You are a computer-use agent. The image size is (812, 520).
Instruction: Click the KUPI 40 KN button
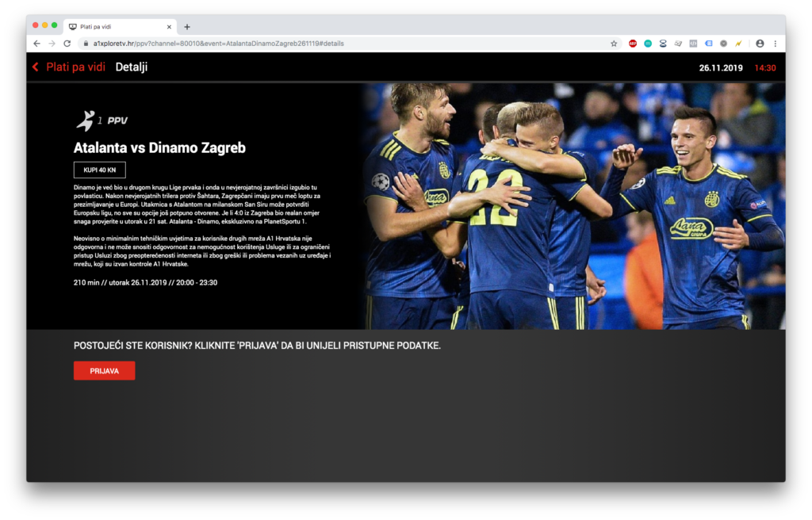100,170
